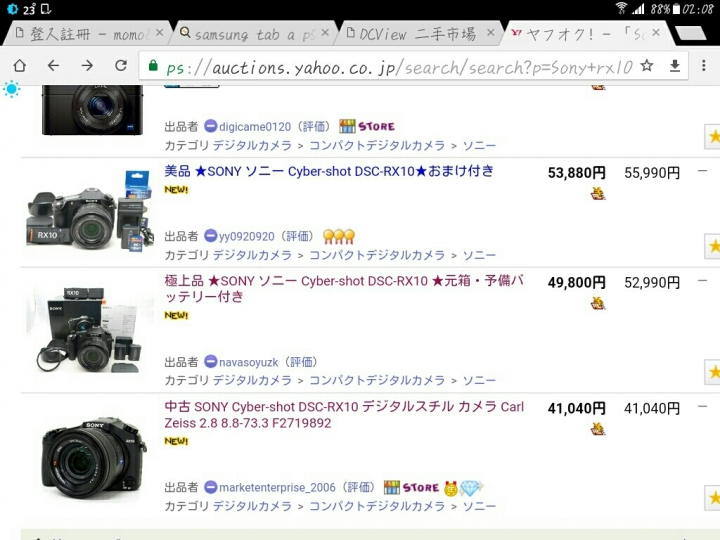The width and height of the screenshot is (720, 540).
Task: Open 評価 rating for navasoyuzk
Action: pyautogui.click(x=301, y=362)
